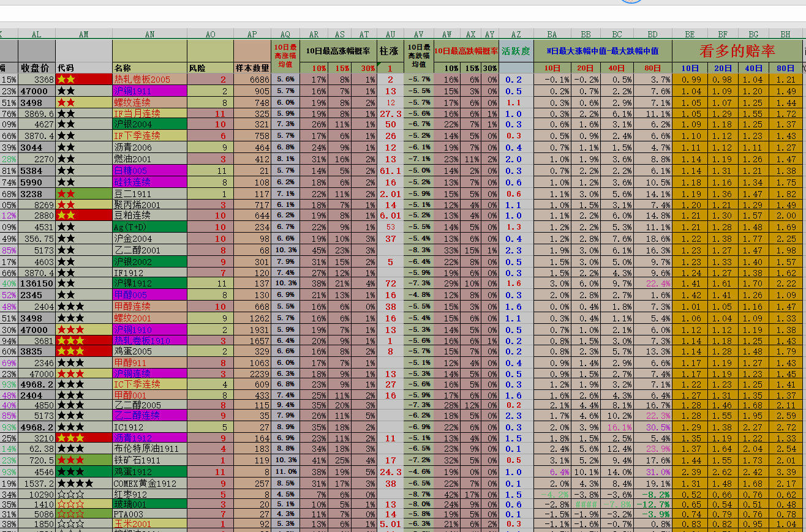Click the 风险 header cell

click(210, 68)
